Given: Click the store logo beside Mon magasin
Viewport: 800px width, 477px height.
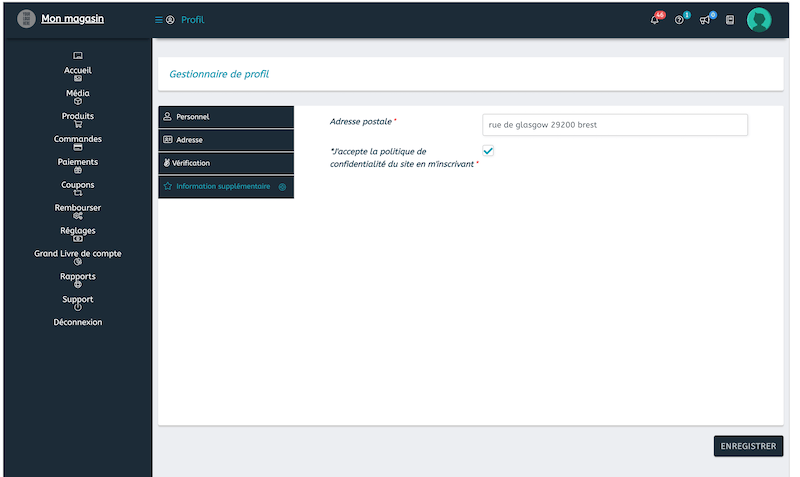Looking at the screenshot, I should click(26, 19).
